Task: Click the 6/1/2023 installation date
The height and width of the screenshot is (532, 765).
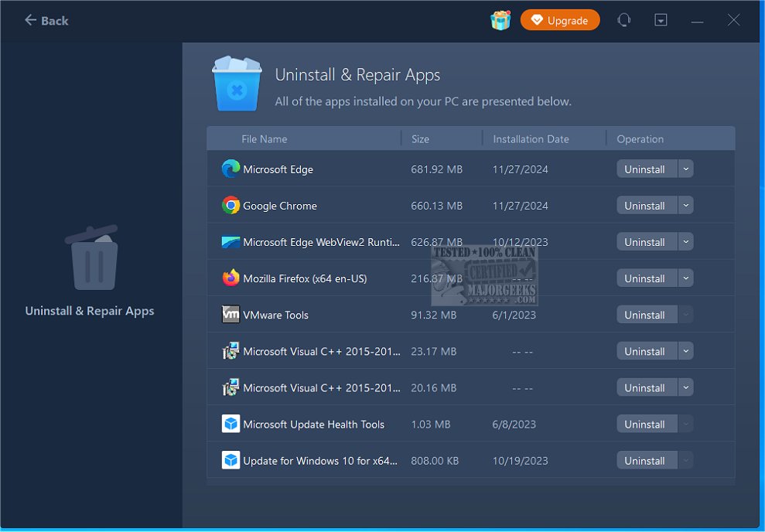Action: tap(514, 315)
